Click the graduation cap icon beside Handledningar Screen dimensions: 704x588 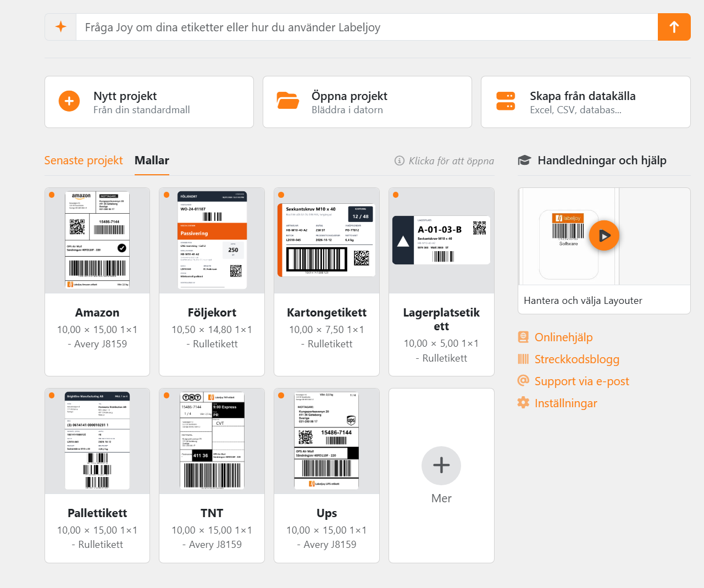coord(524,160)
